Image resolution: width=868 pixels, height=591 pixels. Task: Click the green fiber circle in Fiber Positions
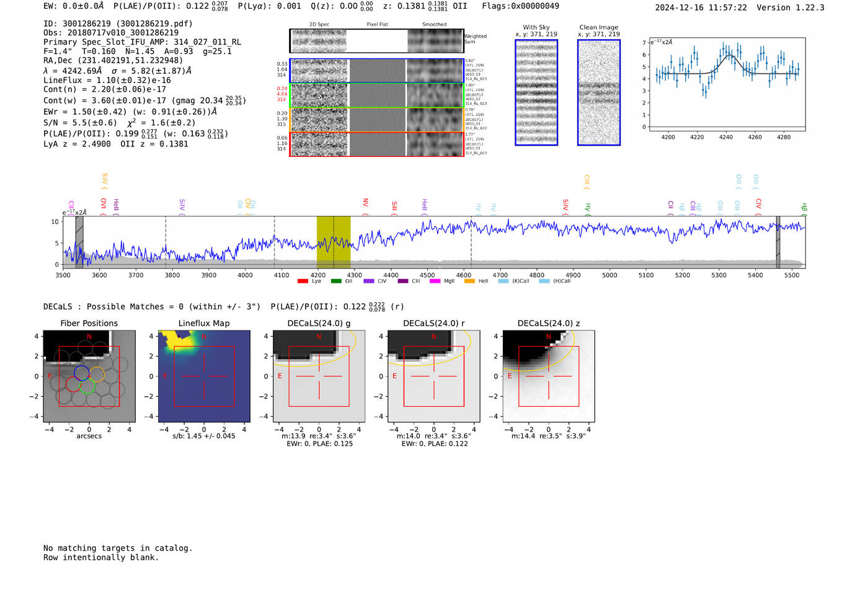tap(87, 386)
